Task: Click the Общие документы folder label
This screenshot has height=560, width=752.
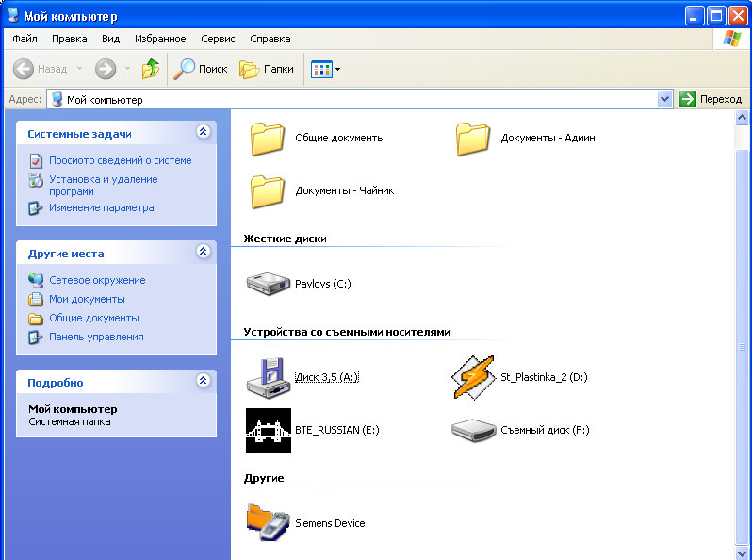Action: coord(340,139)
